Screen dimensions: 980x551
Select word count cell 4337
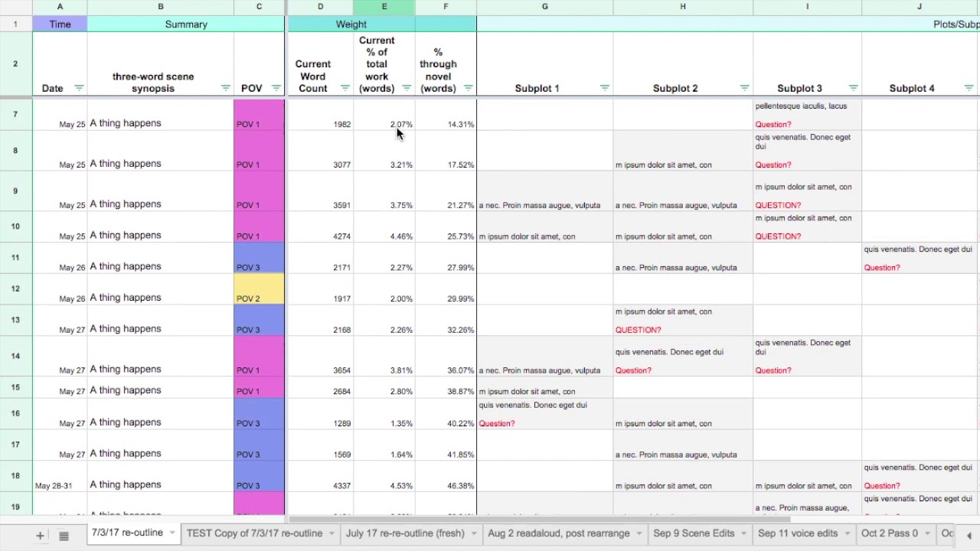point(320,476)
